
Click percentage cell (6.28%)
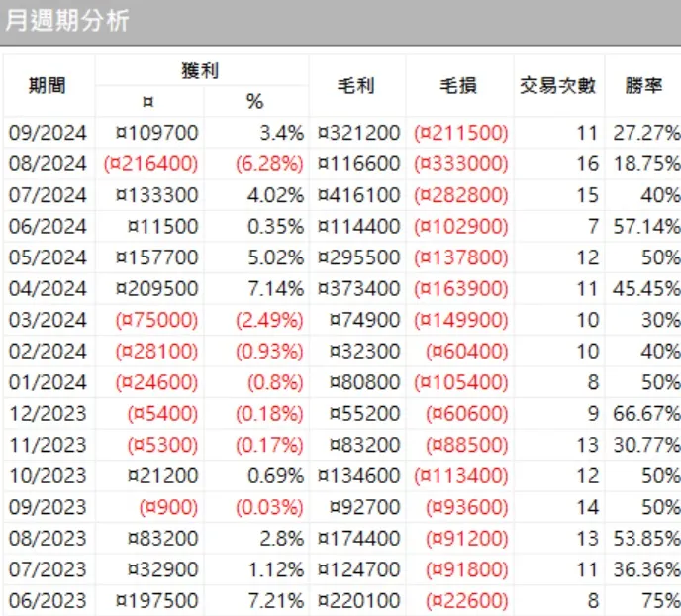(269, 163)
